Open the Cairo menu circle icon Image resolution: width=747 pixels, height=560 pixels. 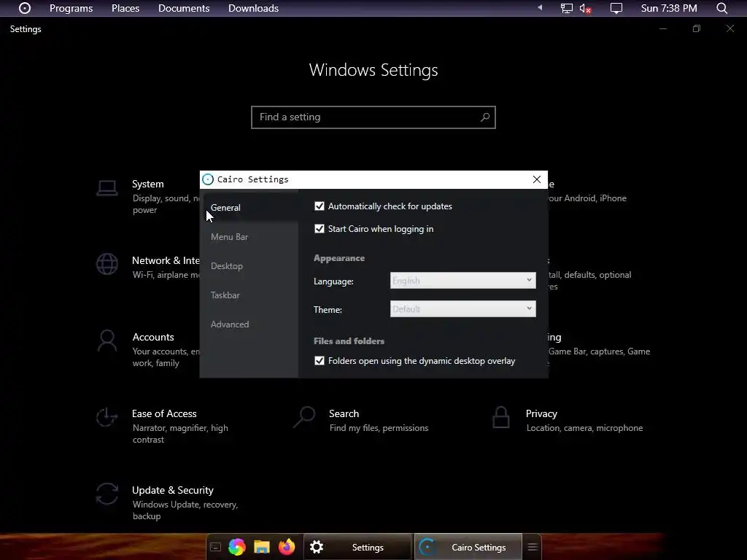point(25,8)
